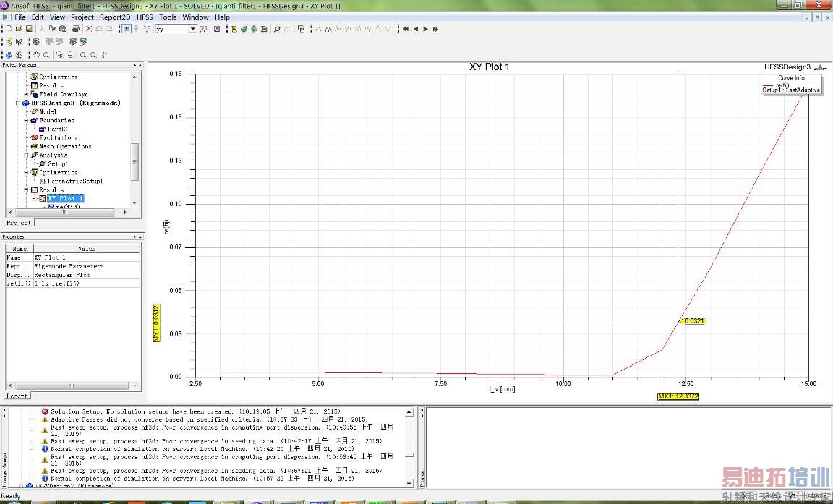Click the MY1: 0.0312 marker label

(156, 323)
